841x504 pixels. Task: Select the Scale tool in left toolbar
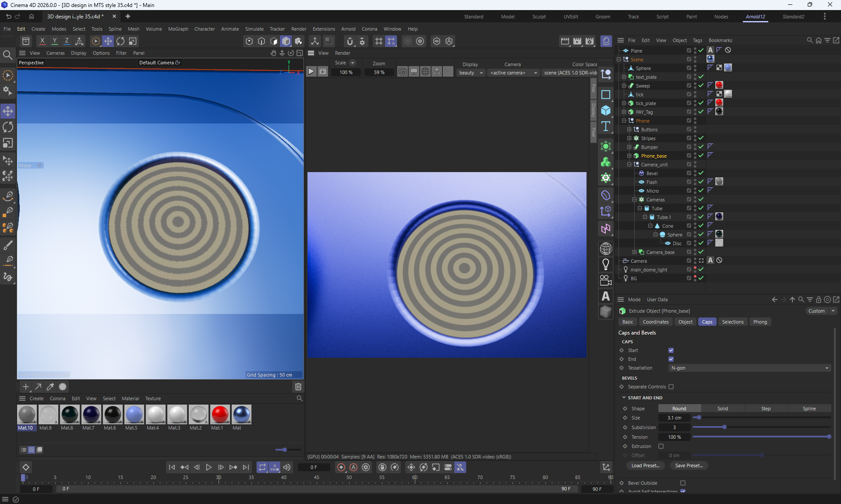tap(8, 144)
